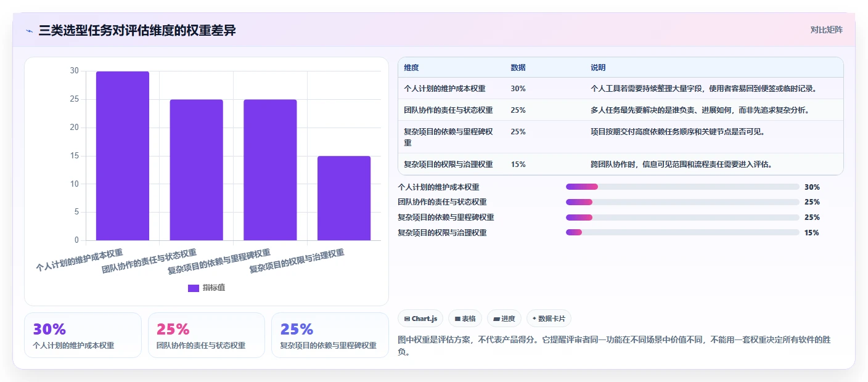Click the 15% value in the table
868x382 pixels.
coord(518,165)
